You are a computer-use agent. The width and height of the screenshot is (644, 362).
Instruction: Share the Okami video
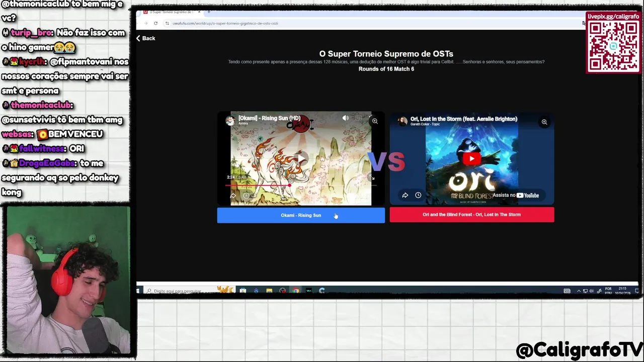coord(233,196)
